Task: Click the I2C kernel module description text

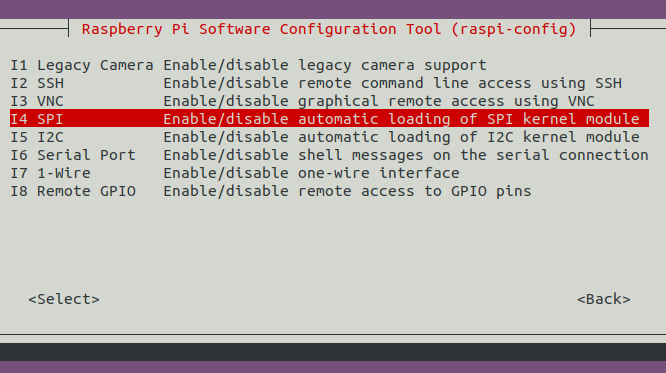Action: click(401, 137)
